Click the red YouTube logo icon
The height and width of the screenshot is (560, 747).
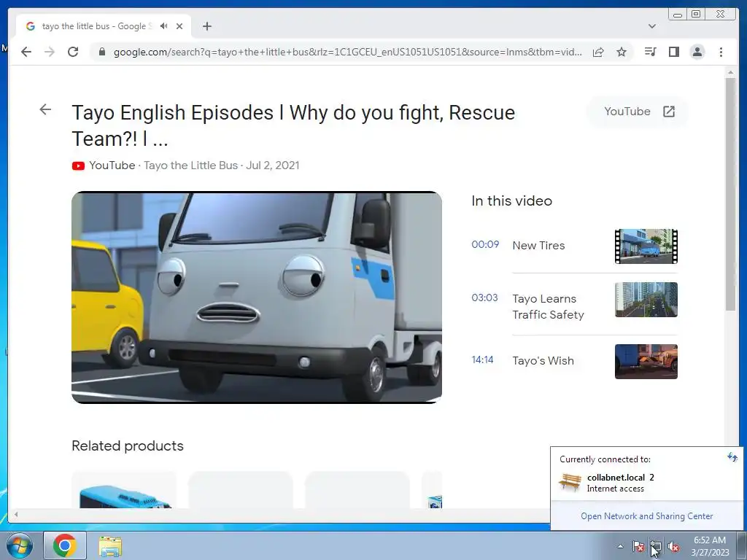pos(78,166)
